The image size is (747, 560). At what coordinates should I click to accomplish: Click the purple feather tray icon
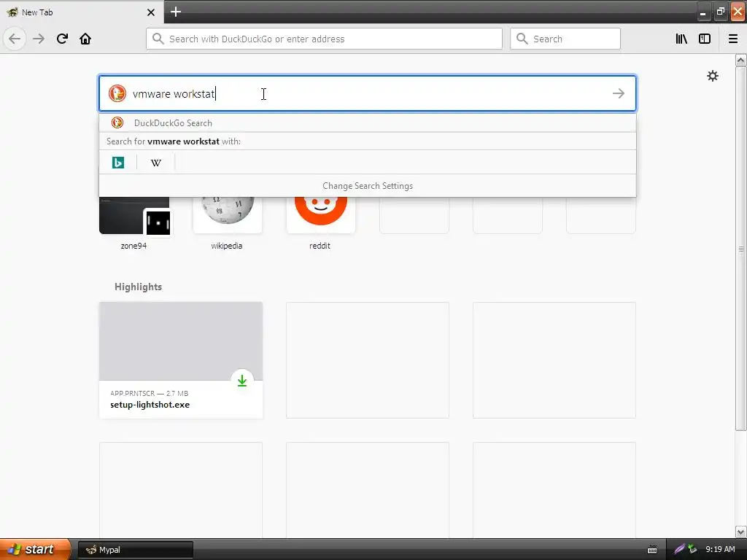pyautogui.click(x=679, y=549)
